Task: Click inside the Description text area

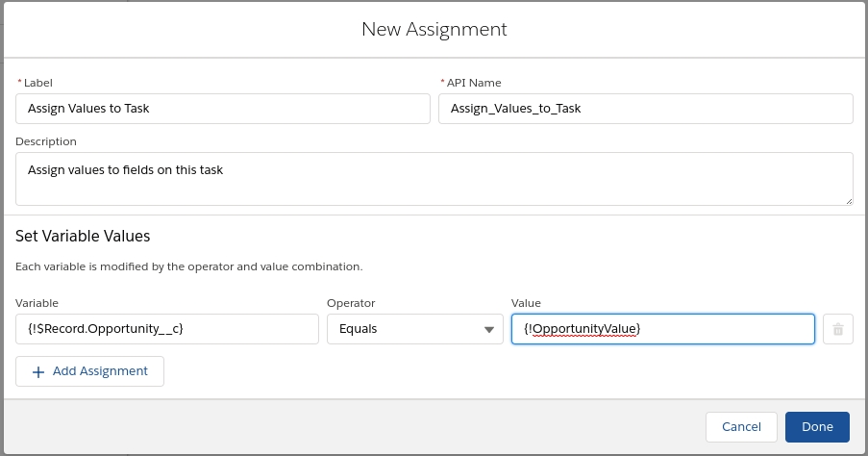Action: 433,179
